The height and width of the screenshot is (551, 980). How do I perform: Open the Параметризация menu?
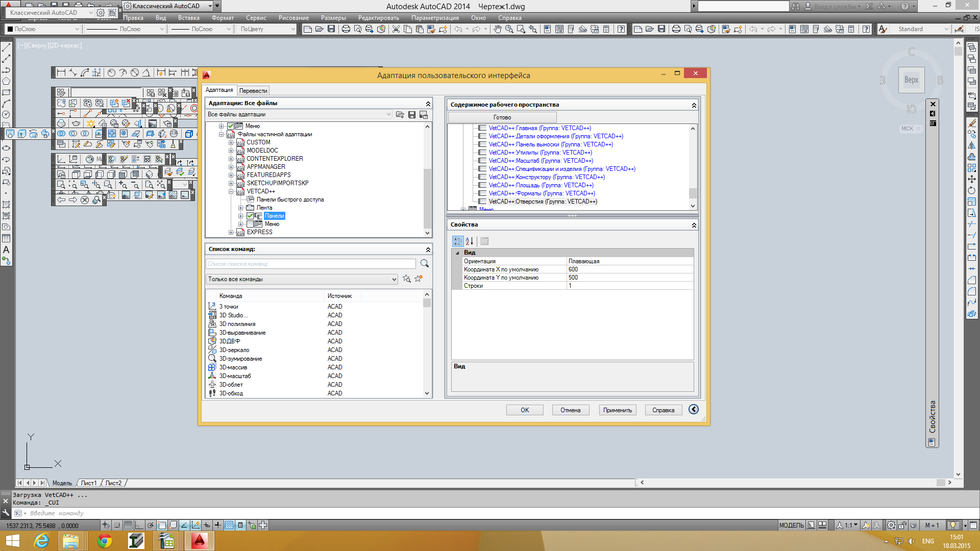click(x=435, y=18)
